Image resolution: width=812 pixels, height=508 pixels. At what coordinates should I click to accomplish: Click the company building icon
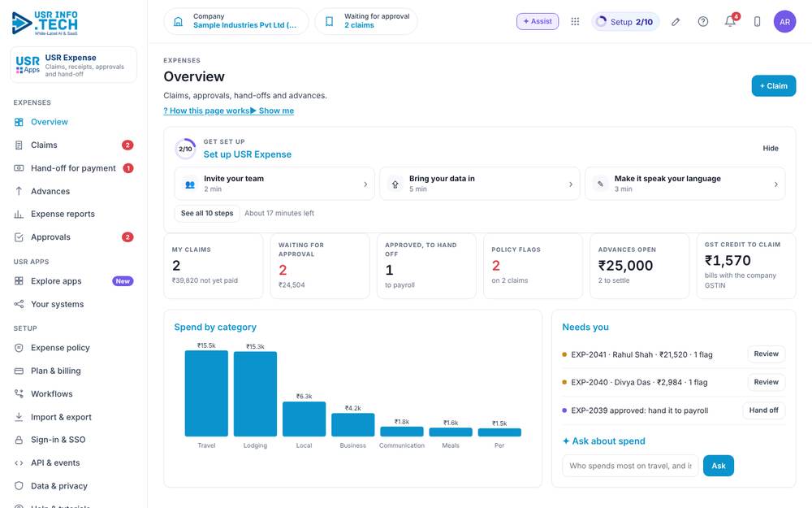pos(178,21)
